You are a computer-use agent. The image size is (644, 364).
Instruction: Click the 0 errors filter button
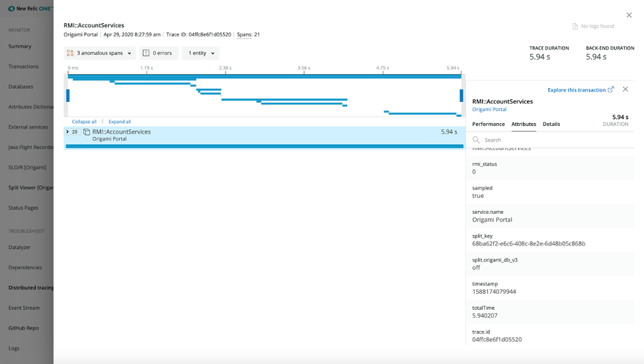159,53
